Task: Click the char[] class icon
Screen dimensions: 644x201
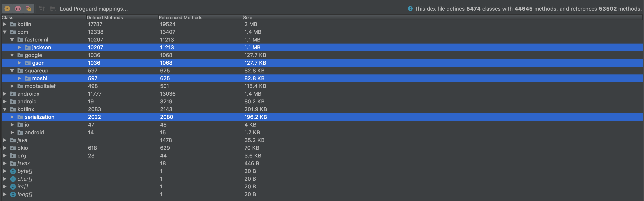Action: pyautogui.click(x=13, y=179)
